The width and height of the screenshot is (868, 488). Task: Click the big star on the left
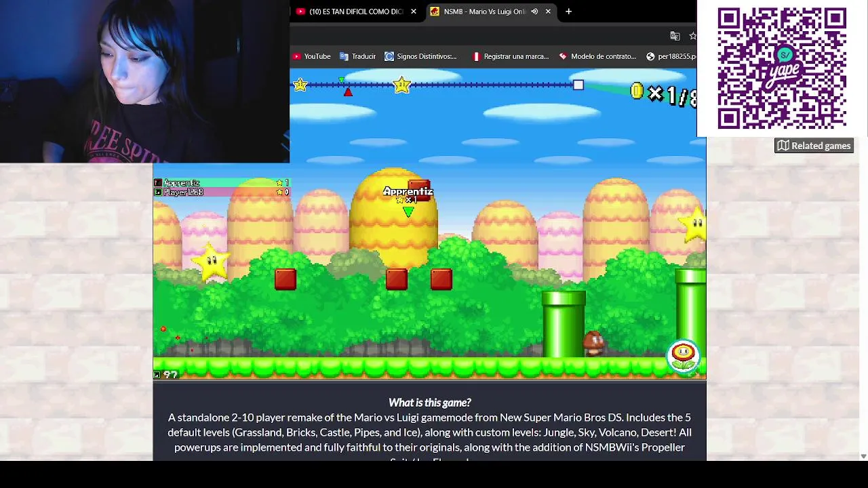(x=212, y=262)
